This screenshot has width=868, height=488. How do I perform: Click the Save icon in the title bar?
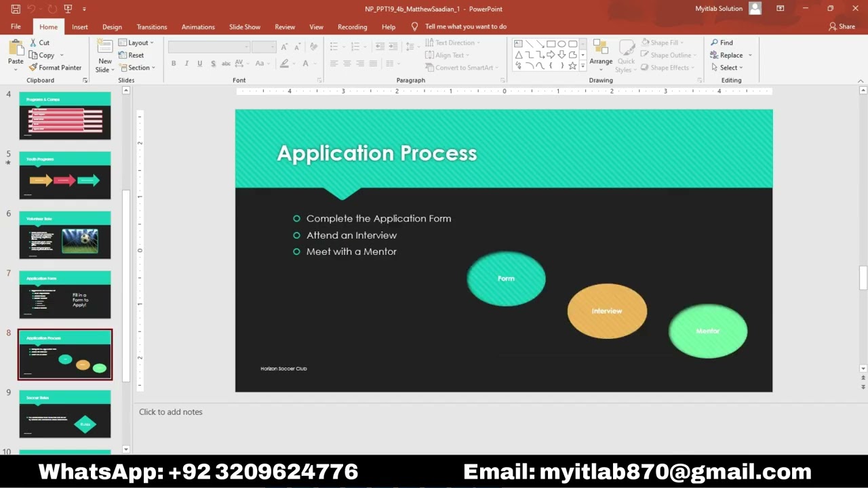click(16, 9)
